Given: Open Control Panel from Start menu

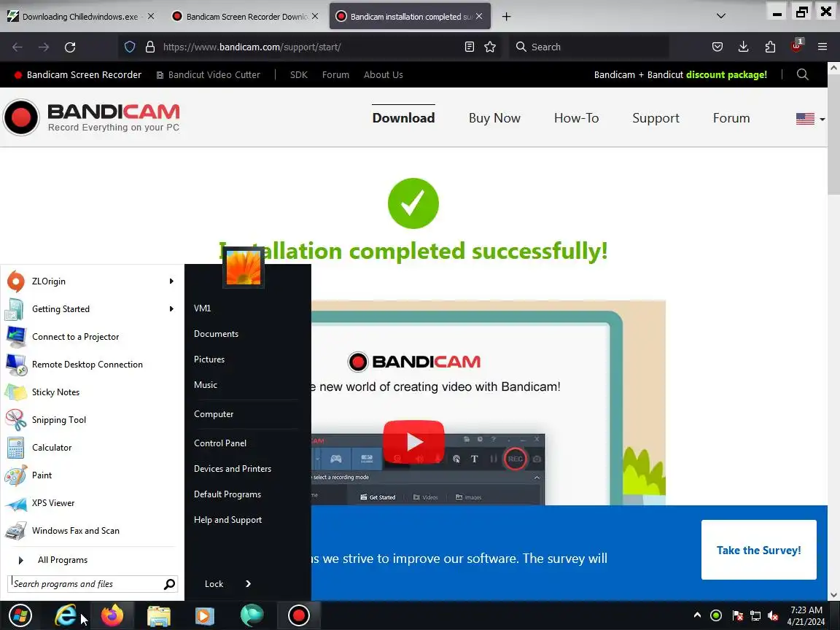Looking at the screenshot, I should tap(220, 443).
